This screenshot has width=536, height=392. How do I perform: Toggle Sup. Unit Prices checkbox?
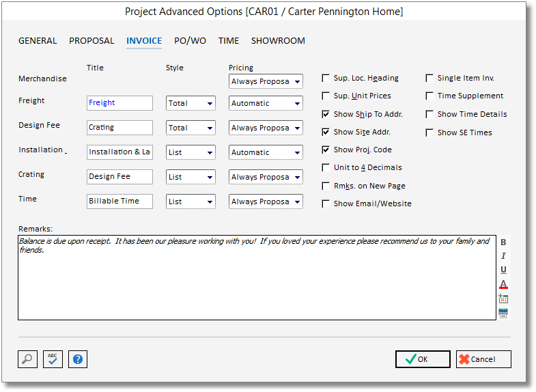click(326, 96)
